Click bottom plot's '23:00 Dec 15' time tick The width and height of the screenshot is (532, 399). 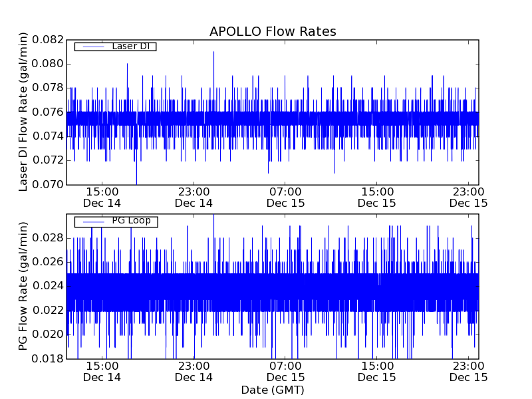(468, 371)
